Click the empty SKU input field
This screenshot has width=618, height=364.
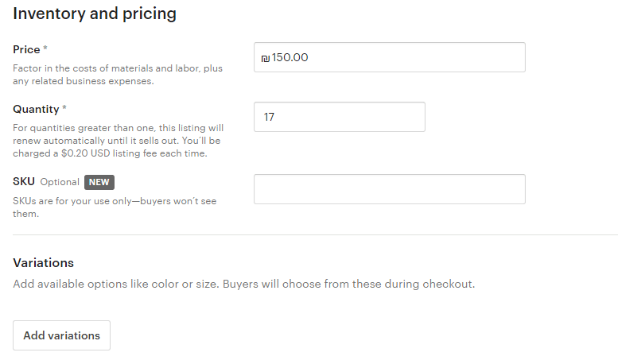click(389, 189)
